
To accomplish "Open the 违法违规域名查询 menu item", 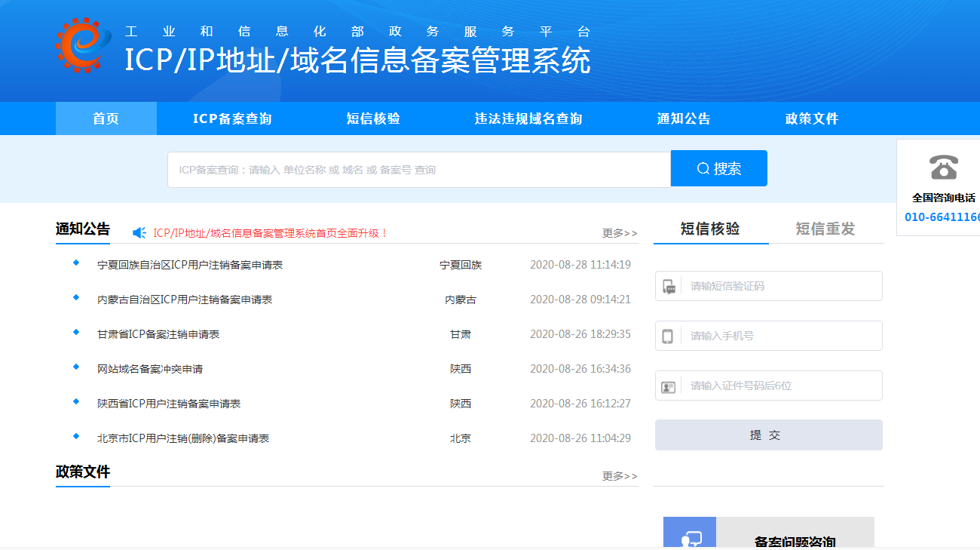I will click(x=528, y=118).
